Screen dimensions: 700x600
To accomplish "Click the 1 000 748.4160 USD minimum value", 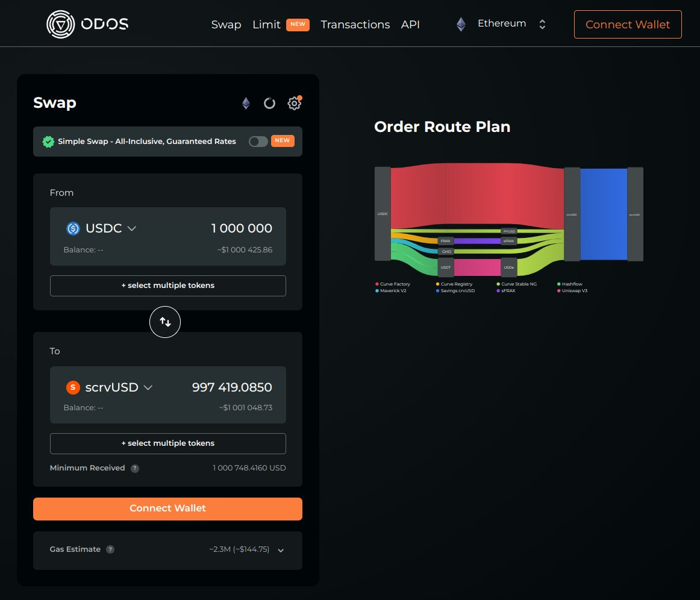I will click(249, 468).
